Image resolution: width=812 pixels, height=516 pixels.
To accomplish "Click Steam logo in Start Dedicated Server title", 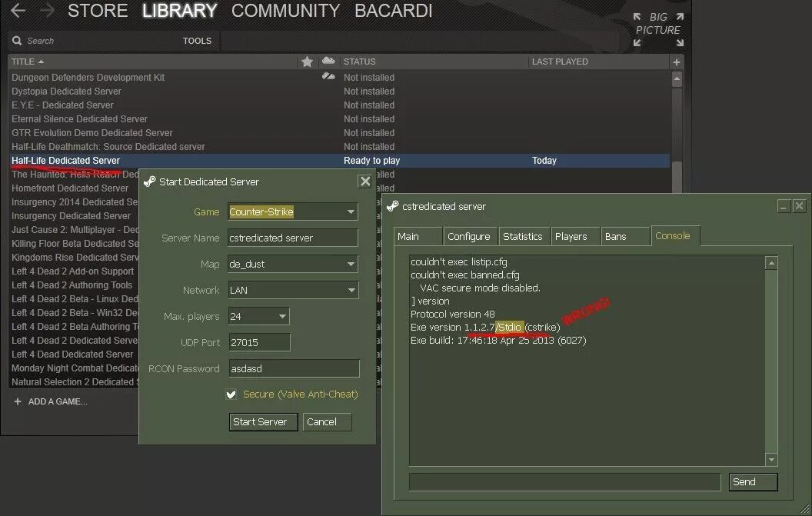I will click(x=150, y=181).
